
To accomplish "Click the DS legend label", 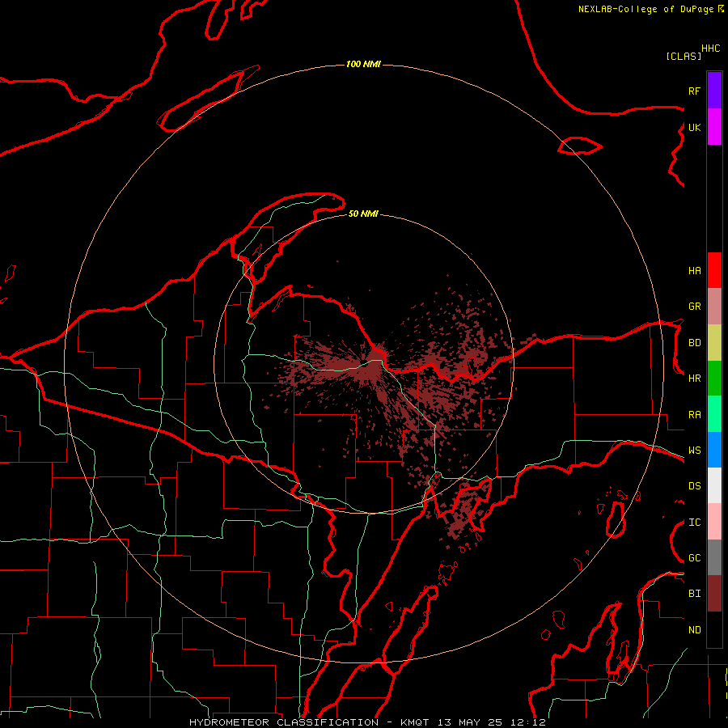I will (x=694, y=486).
